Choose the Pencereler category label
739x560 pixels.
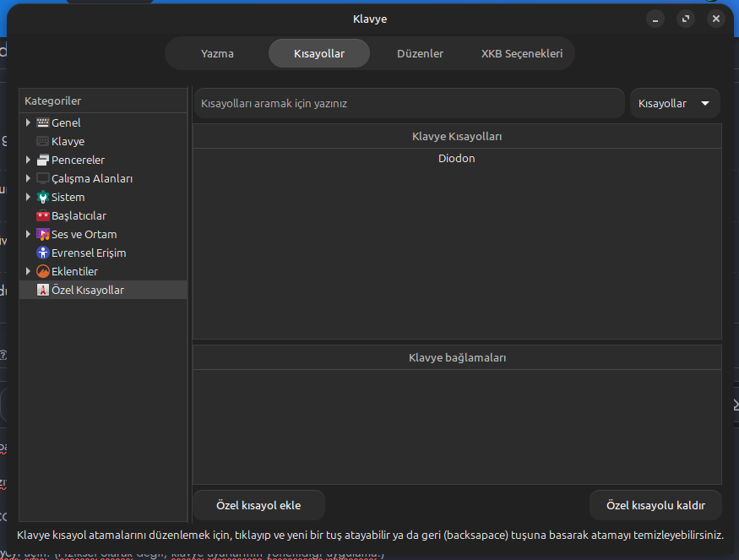point(78,160)
